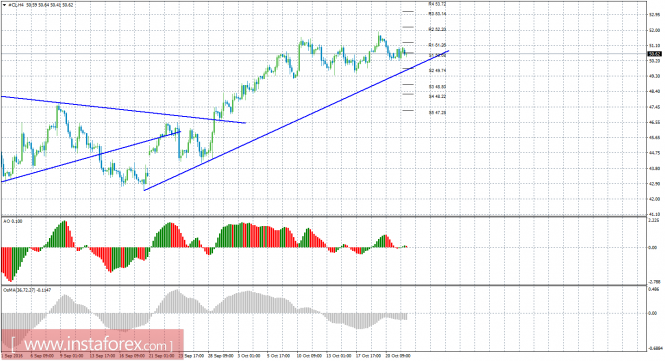Image resolution: width=665 pixels, height=361 pixels.
Task: Click the R2 52.23 pivot level label
Action: (x=437, y=30)
